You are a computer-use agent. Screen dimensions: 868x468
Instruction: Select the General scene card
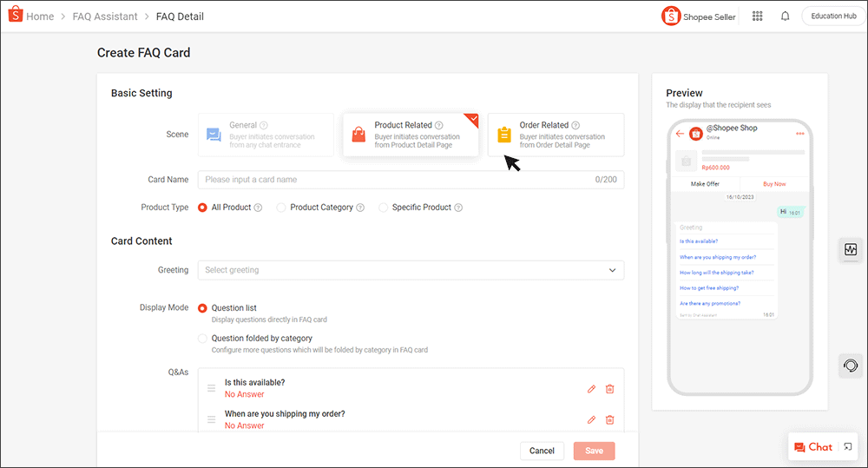(x=266, y=135)
